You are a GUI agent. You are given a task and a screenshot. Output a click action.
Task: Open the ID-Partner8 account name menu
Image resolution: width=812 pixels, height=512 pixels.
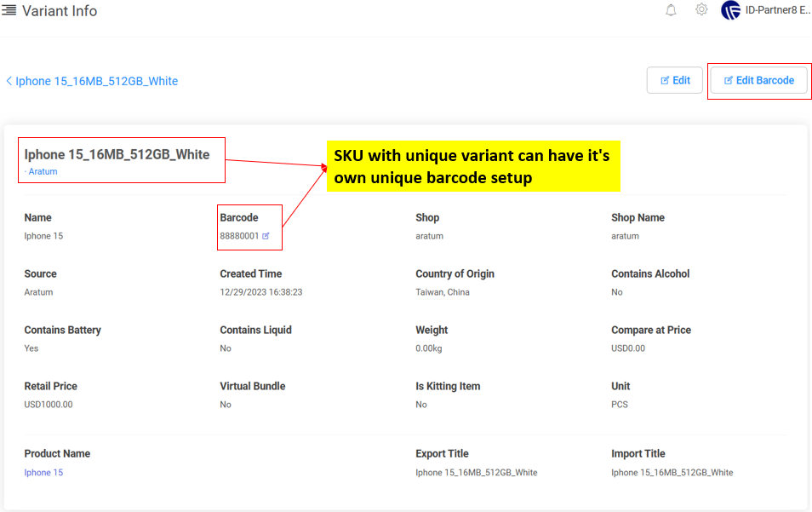click(x=778, y=10)
